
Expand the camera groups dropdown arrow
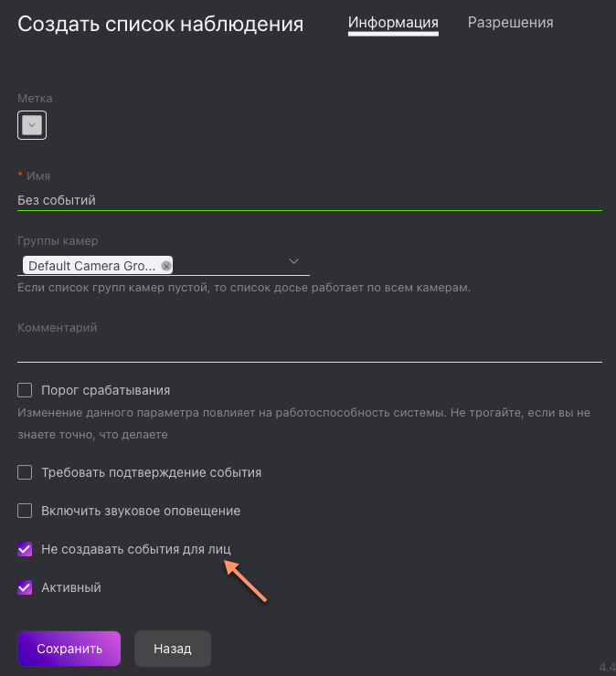point(293,261)
